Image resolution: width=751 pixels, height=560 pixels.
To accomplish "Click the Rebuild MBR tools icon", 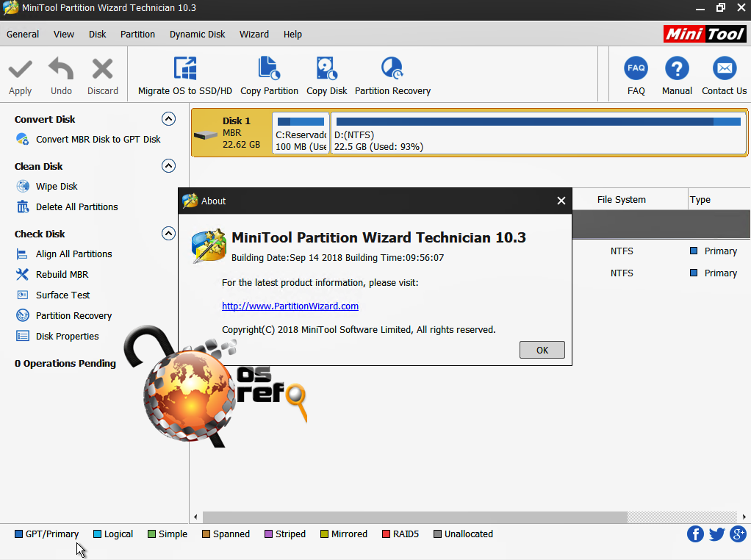I will [22, 275].
